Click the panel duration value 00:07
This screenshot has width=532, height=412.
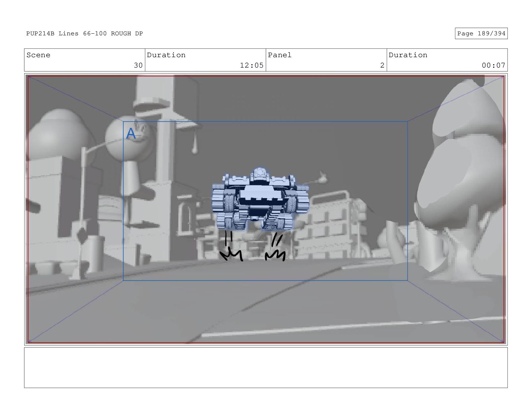click(493, 65)
